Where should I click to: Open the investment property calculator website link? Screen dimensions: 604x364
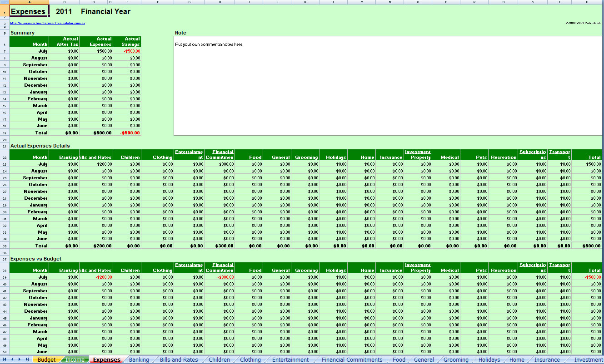48,23
